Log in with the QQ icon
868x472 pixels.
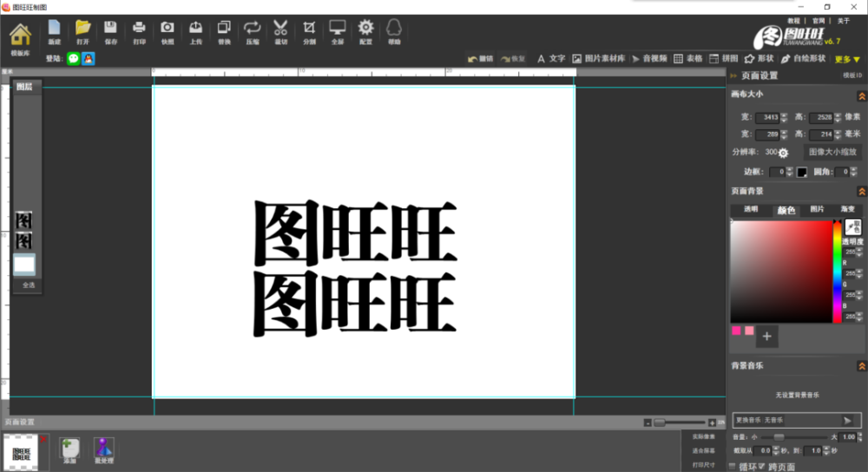point(88,59)
